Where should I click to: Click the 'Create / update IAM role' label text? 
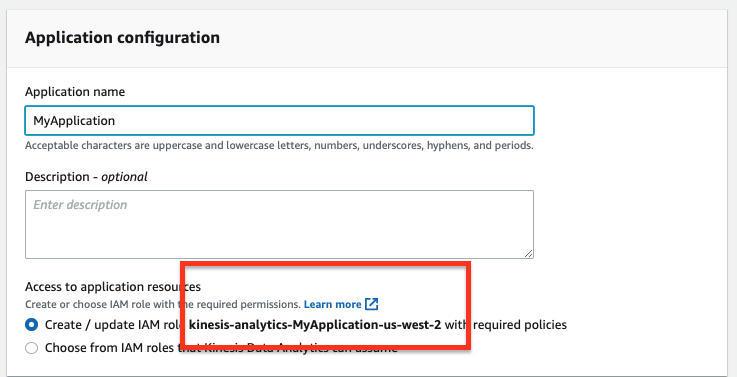(x=116, y=325)
